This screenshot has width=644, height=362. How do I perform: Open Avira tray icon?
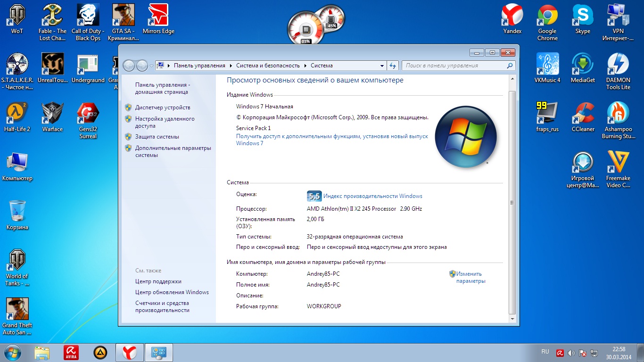(560, 353)
